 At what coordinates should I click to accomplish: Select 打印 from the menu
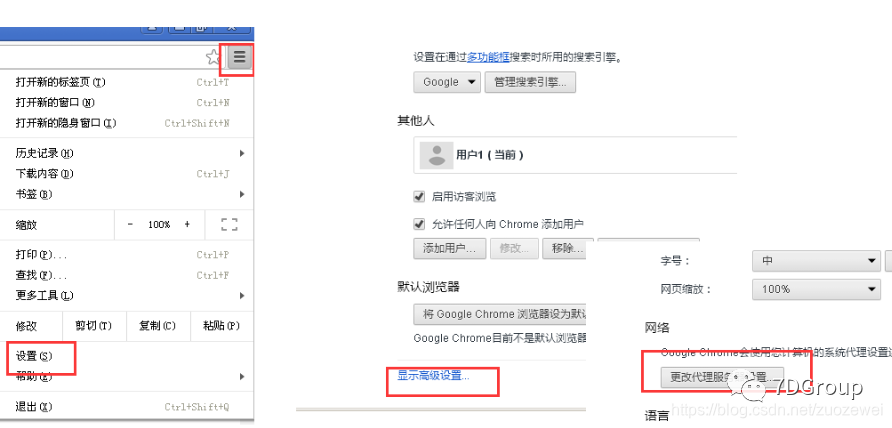pos(126,254)
